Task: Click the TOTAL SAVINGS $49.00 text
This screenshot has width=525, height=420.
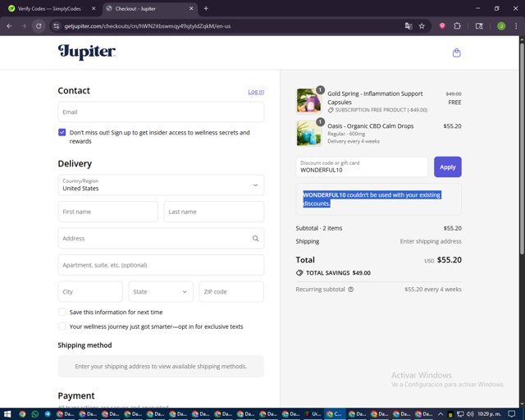Action: 338,273
